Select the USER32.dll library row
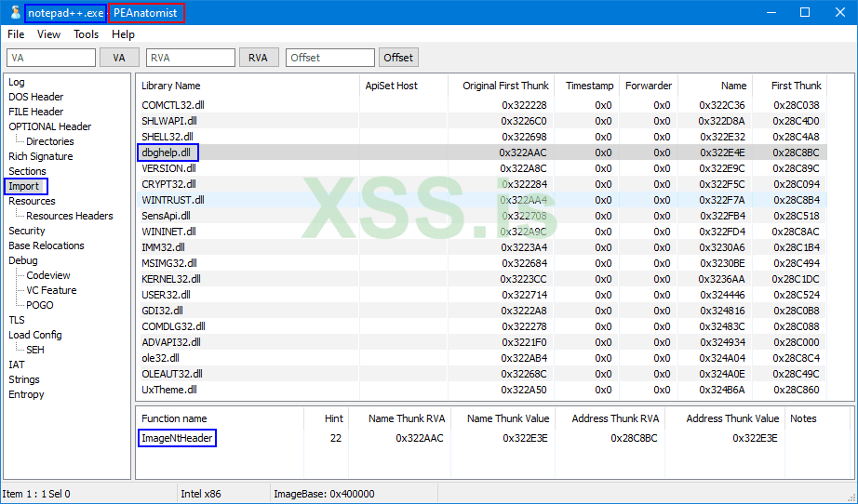The image size is (858, 504). (x=481, y=295)
